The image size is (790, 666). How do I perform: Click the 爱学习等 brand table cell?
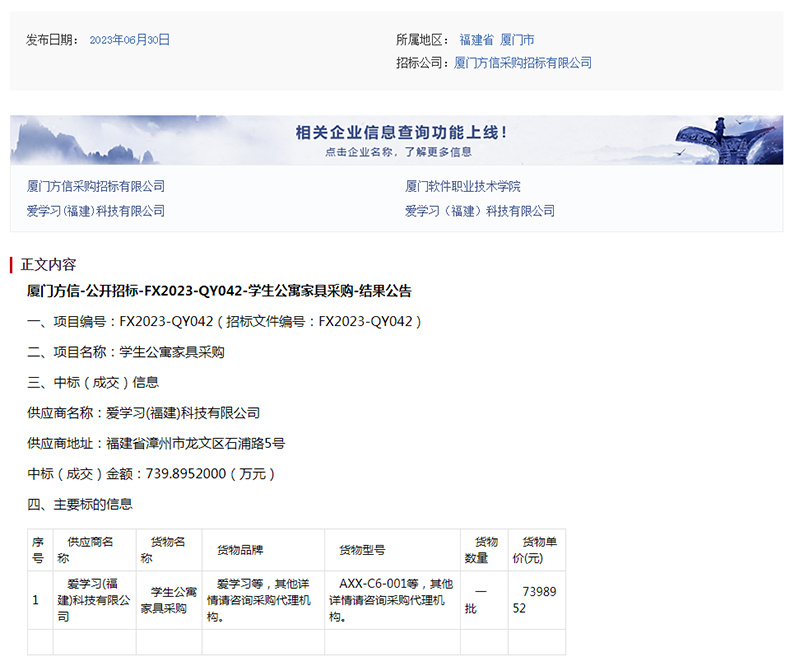click(x=263, y=600)
